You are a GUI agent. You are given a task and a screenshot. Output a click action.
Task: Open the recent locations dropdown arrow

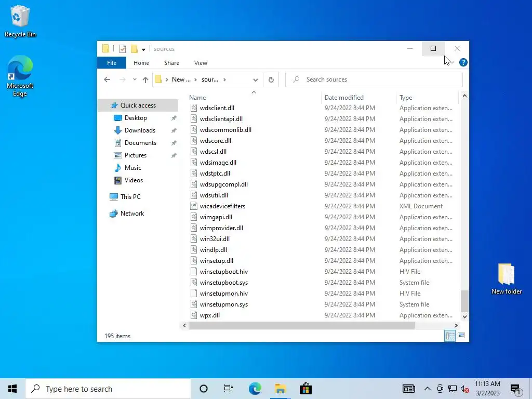click(135, 79)
